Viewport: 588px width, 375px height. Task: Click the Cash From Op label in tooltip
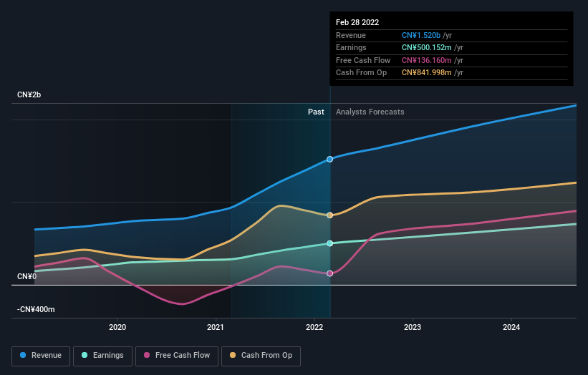point(361,73)
